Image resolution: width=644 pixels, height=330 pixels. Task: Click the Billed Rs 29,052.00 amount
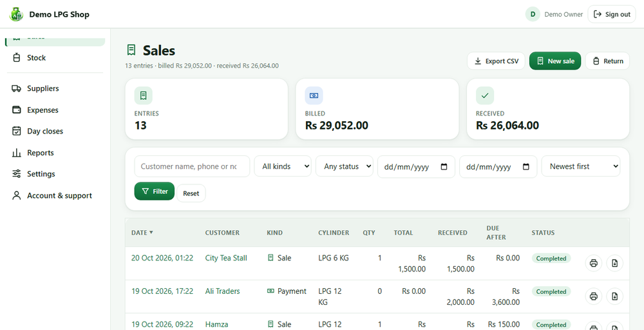click(337, 125)
